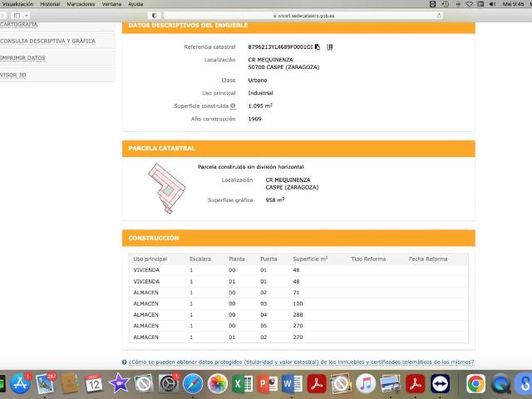
Task: Select ALMACEN row with surface 71
Action: pyautogui.click(x=298, y=293)
